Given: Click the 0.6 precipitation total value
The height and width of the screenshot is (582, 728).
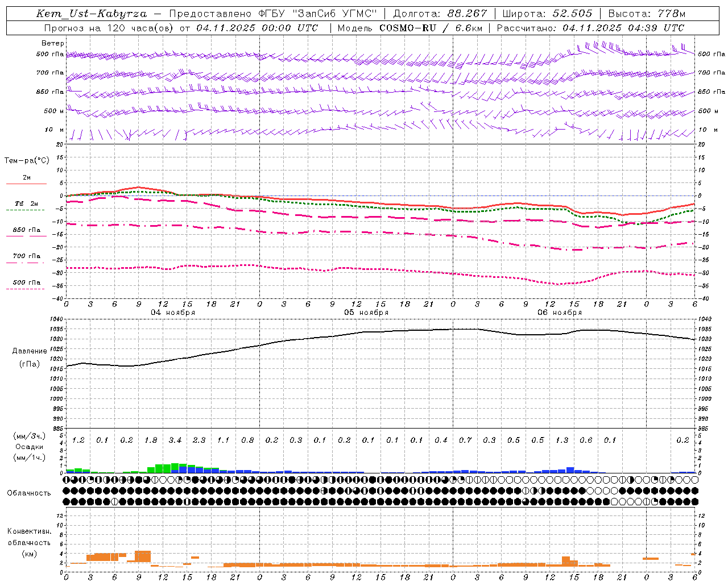Looking at the screenshot, I should point(586,440).
